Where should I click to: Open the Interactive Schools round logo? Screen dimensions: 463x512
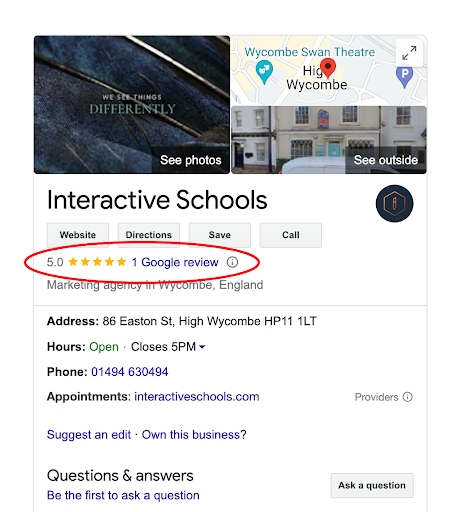[394, 203]
